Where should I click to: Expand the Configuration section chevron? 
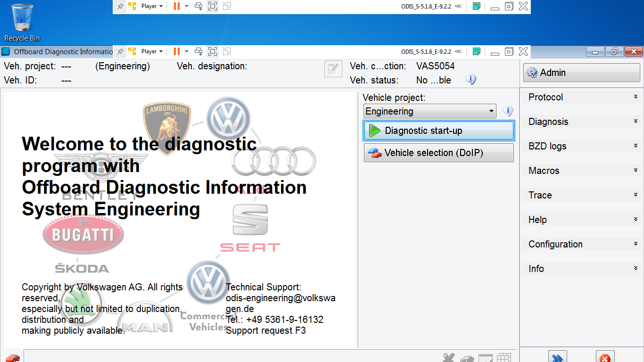click(636, 244)
